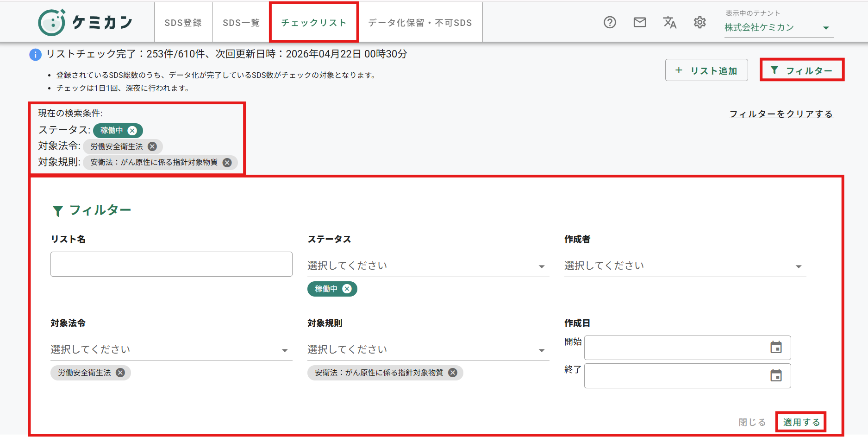Screen dimensions: 868x437
Task: Remove 労働安全衛生法 chip under 対象法令 dropdown
Action: pos(120,373)
